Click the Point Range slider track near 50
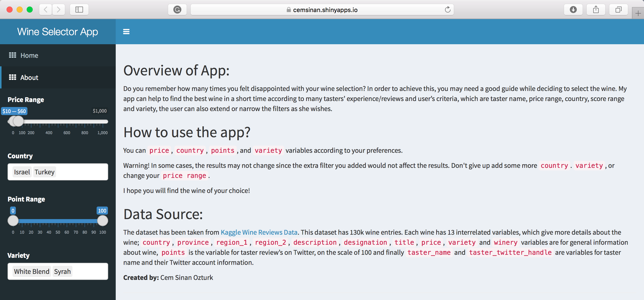The image size is (644, 300). pos(58,221)
